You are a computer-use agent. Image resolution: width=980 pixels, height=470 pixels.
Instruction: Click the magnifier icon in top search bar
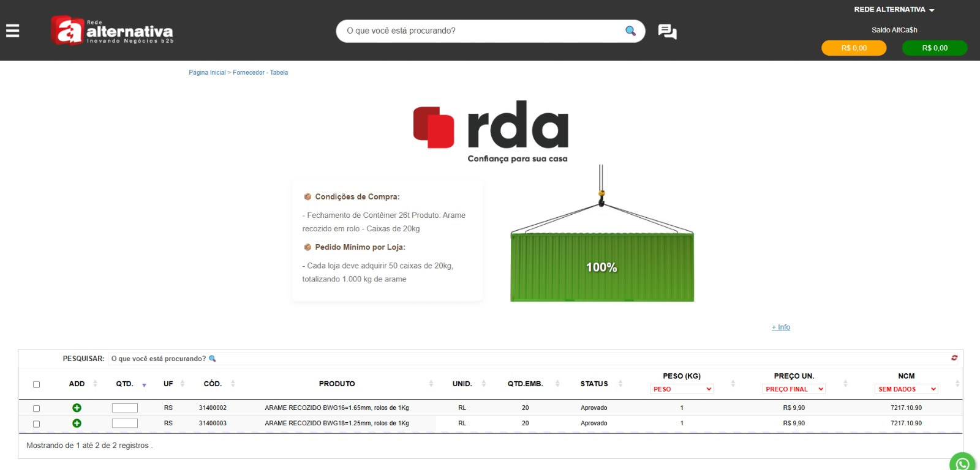[x=630, y=31]
